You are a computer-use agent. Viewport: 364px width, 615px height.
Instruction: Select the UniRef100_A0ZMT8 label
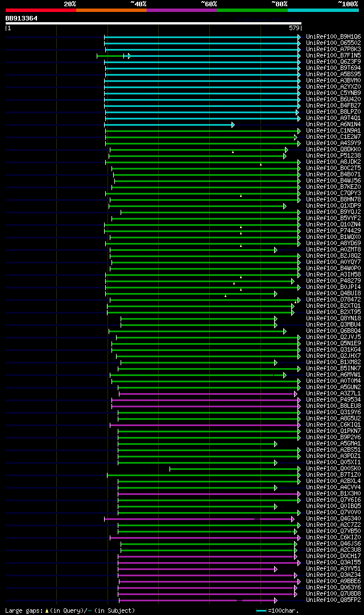(x=333, y=249)
